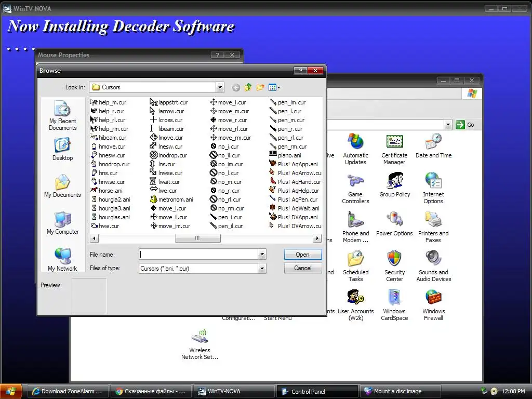Open Game Controllers in Control Panel
The image size is (532, 399).
tap(355, 188)
